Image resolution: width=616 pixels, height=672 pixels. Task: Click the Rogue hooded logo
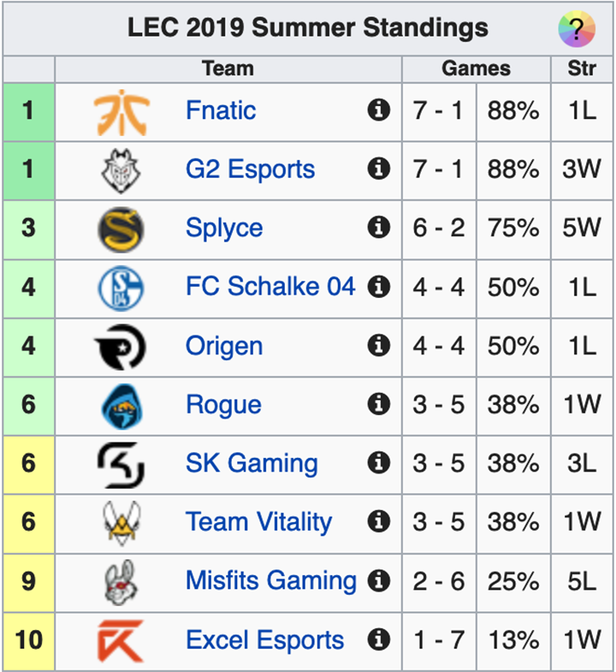121,406
